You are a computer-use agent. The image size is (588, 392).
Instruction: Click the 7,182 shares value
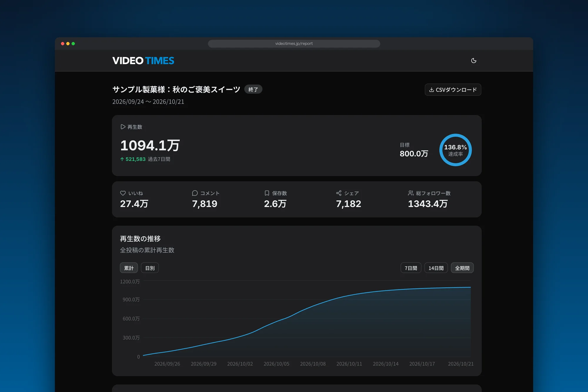(x=348, y=204)
